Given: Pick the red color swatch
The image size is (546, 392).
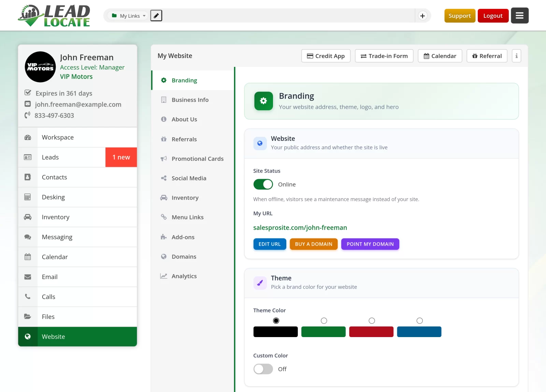Looking at the screenshot, I should [371, 332].
